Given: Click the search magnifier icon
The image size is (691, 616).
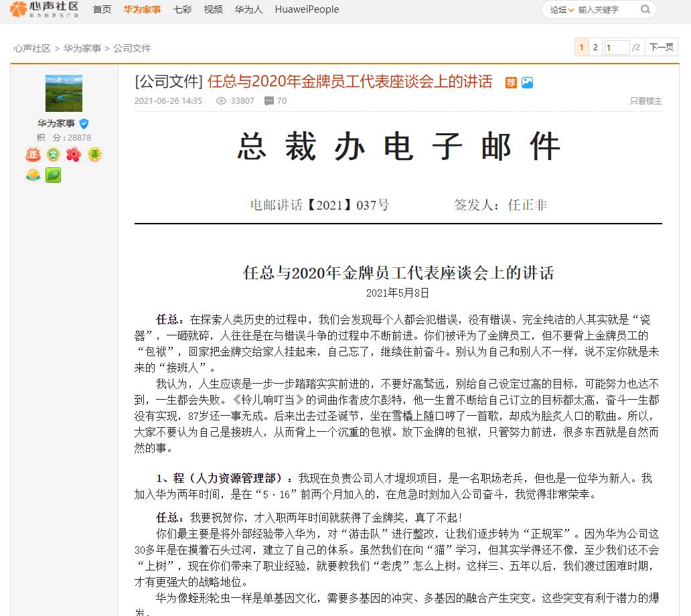Looking at the screenshot, I should [645, 9].
